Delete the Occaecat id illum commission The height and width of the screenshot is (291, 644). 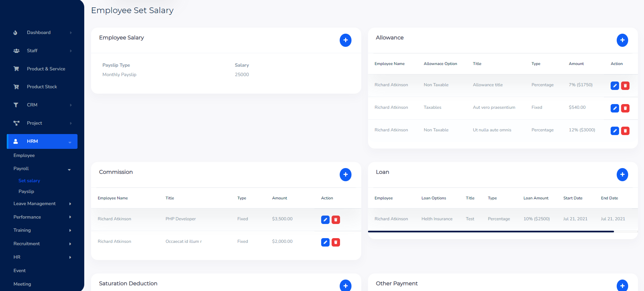pos(336,242)
